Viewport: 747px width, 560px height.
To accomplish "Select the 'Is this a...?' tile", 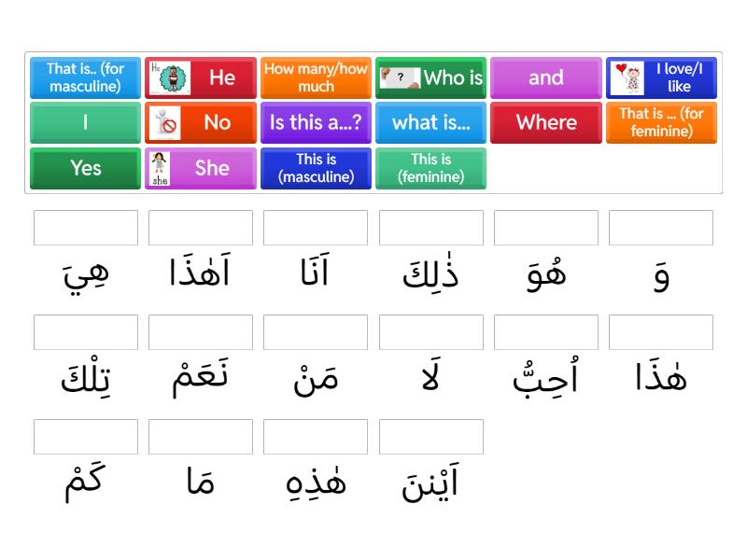I will pyautogui.click(x=316, y=122).
